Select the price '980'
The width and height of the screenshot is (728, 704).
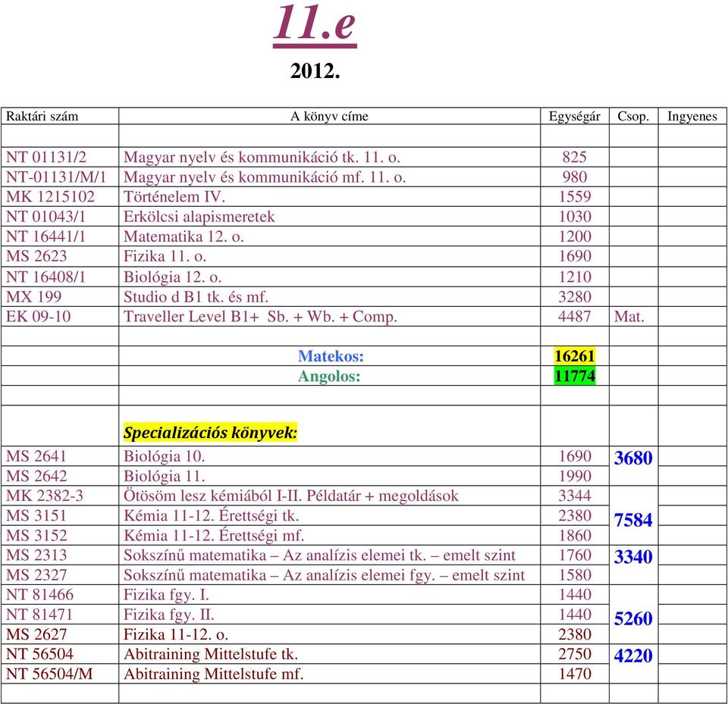tap(574, 177)
